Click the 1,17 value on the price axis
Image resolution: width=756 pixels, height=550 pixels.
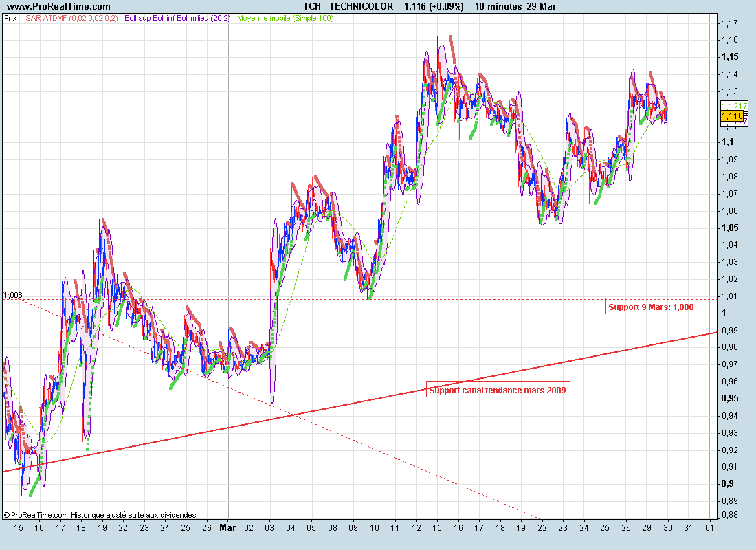[729, 23]
